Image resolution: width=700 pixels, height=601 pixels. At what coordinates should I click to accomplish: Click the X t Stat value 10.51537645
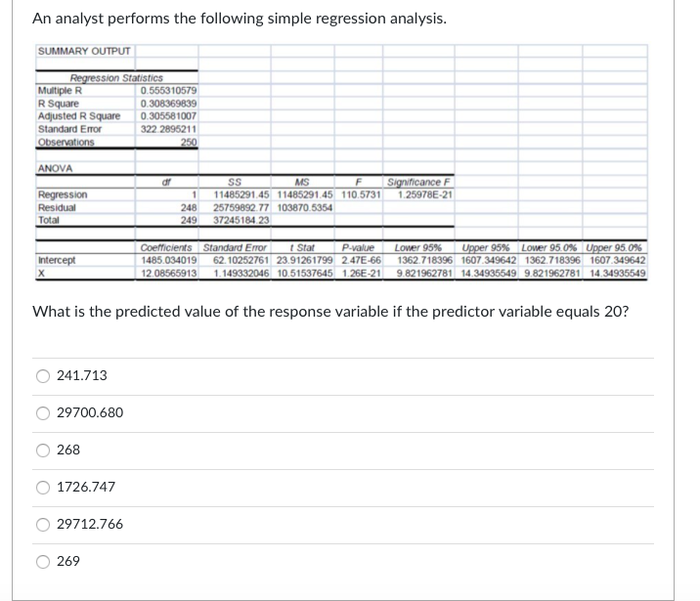[x=305, y=273]
